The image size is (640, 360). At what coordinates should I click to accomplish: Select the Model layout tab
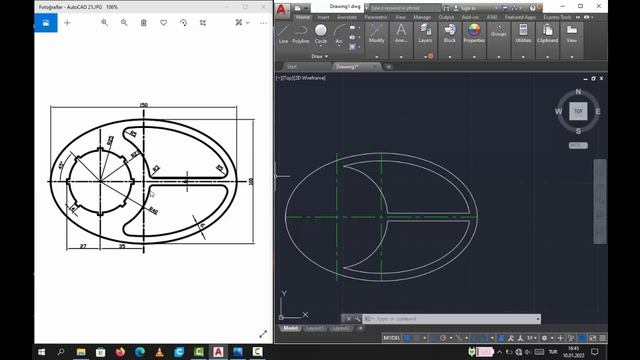[290, 328]
